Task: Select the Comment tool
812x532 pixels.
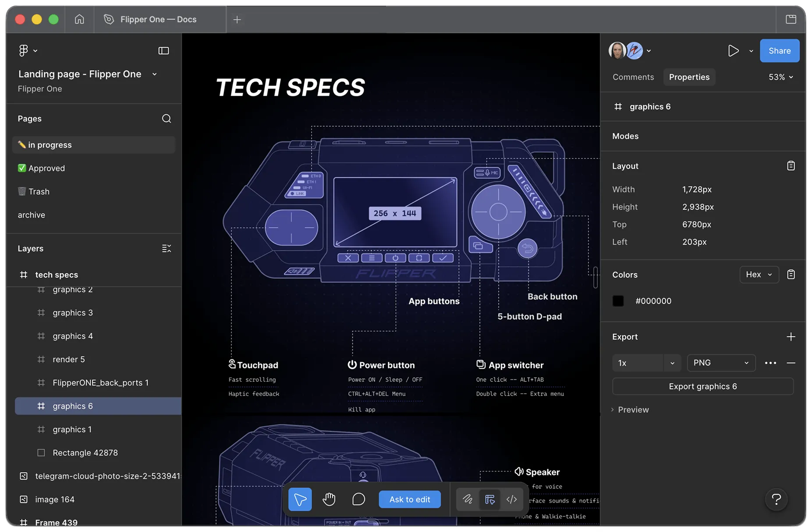Action: (x=358, y=499)
